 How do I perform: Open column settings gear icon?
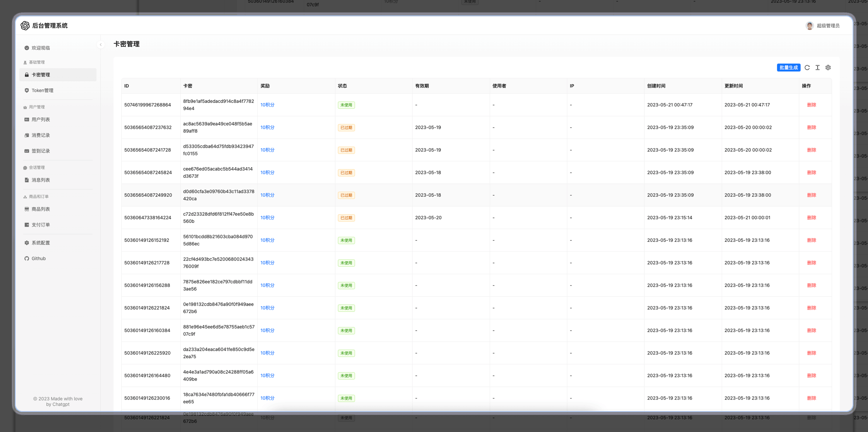[x=828, y=68]
